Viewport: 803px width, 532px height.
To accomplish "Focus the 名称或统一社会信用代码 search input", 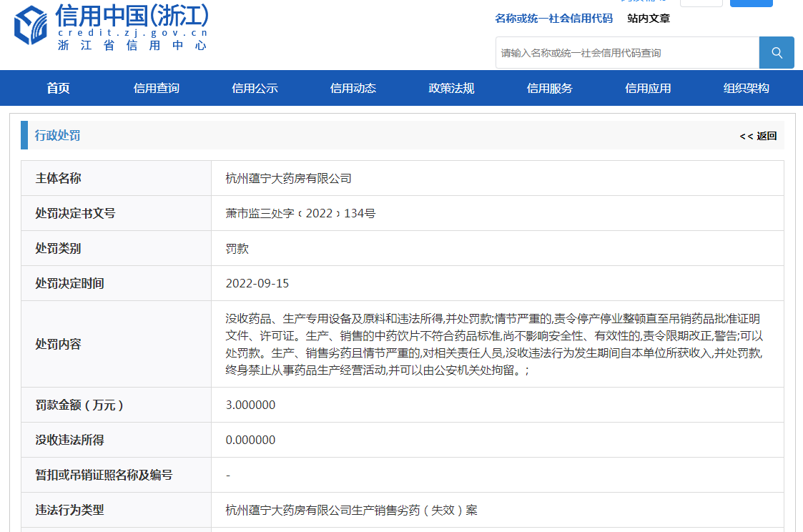I will 627,53.
